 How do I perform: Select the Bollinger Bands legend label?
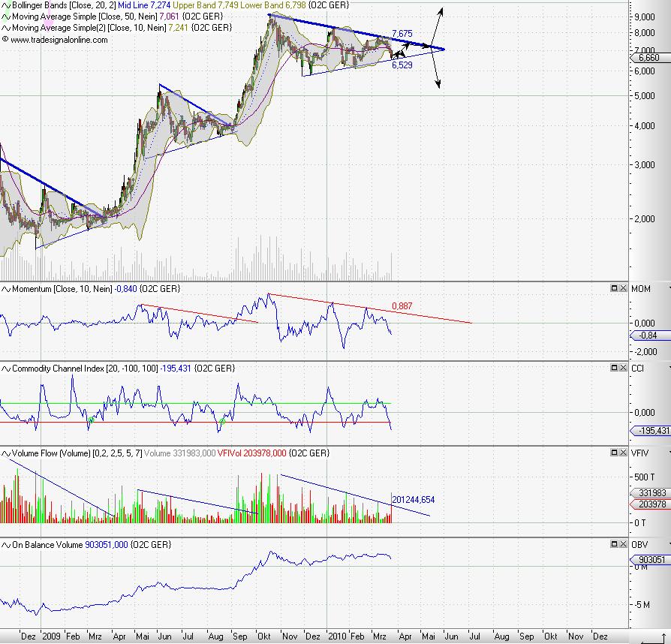pyautogui.click(x=45, y=5)
